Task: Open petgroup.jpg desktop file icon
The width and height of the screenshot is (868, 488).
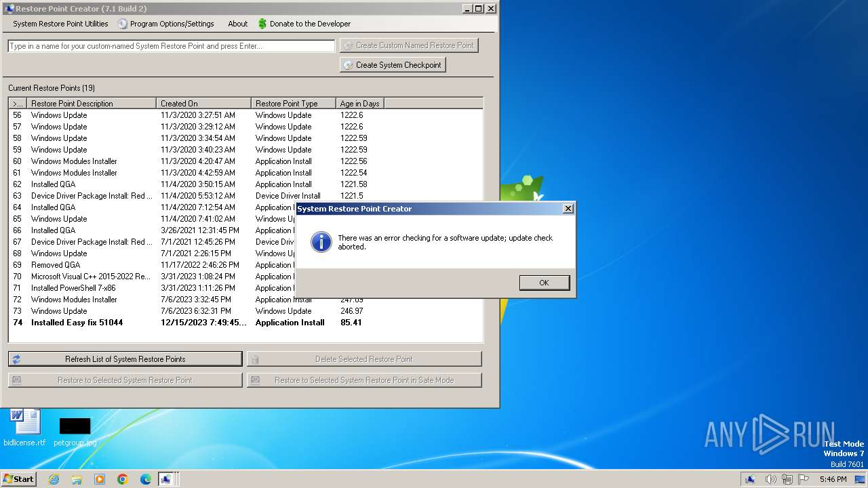Action: point(75,432)
